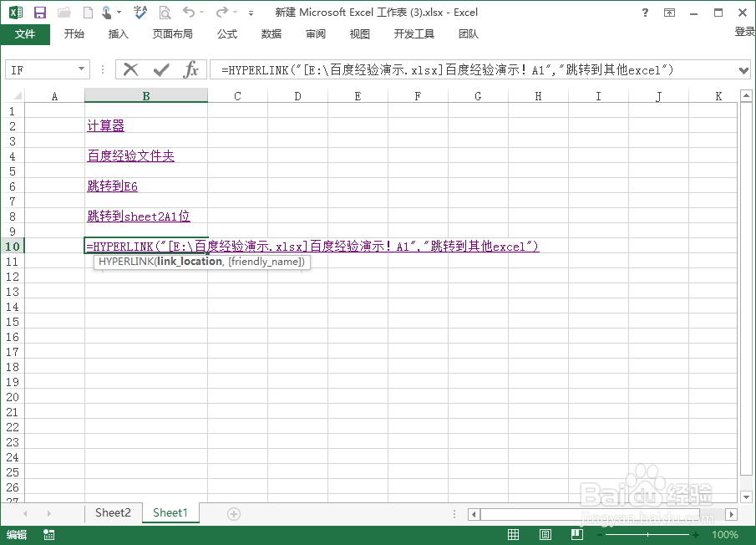This screenshot has height=545, width=756.
Task: Click the 登录 sign-in link
Action: pyautogui.click(x=745, y=32)
